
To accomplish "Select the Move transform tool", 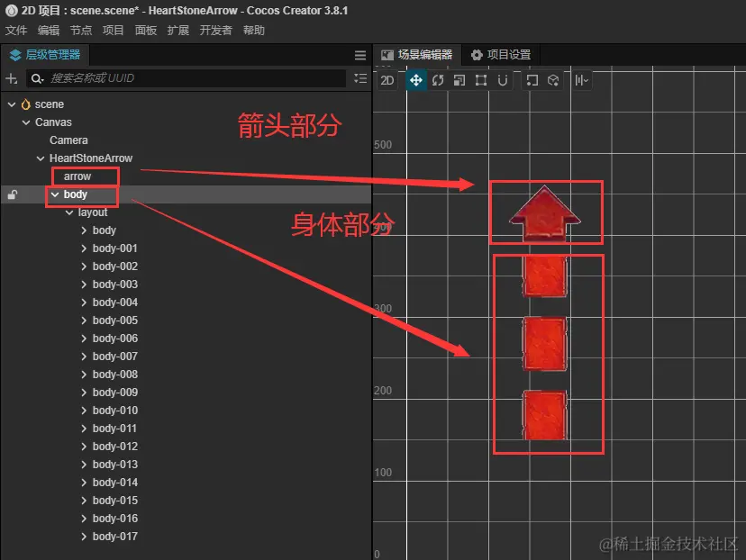I will click(416, 80).
